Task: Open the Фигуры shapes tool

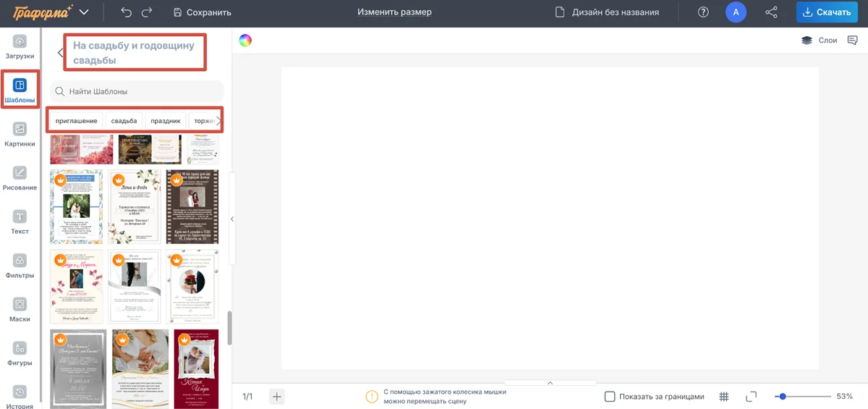Action: (20, 354)
